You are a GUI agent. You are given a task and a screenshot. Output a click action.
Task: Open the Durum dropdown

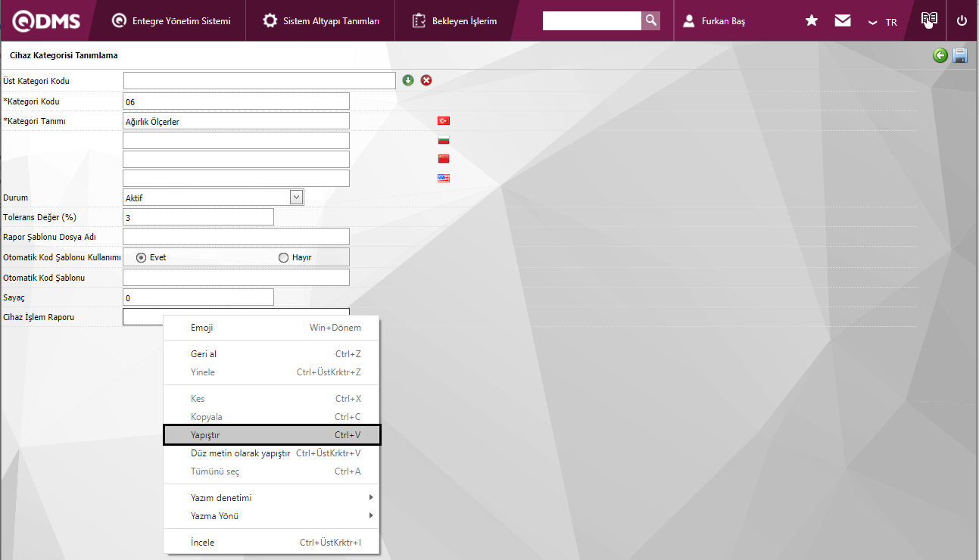click(214, 198)
